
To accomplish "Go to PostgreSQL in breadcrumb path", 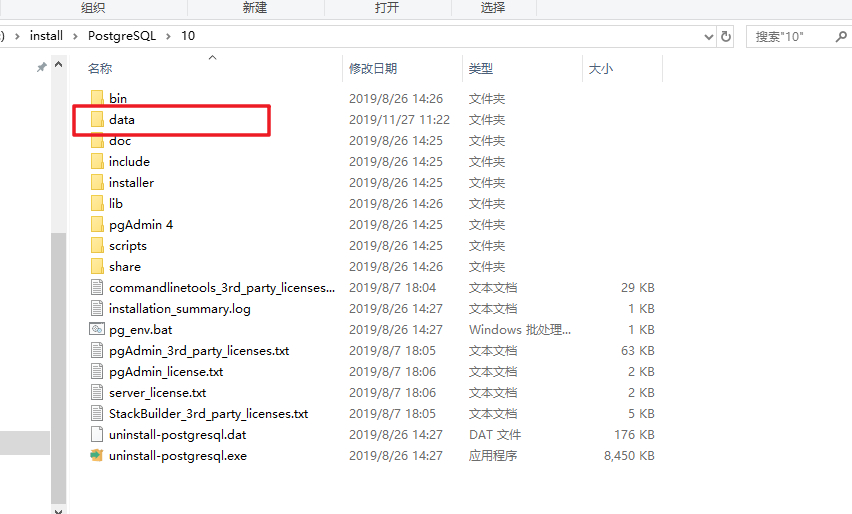I will [x=122, y=36].
